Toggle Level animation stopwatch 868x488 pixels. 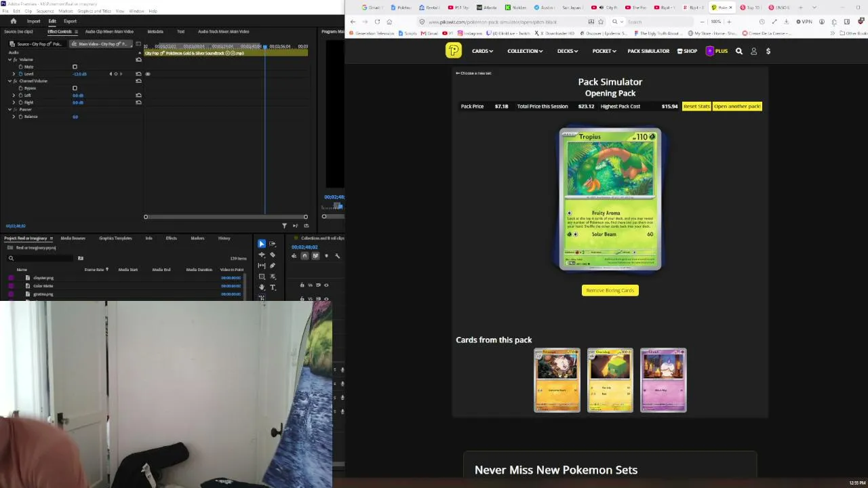point(21,74)
